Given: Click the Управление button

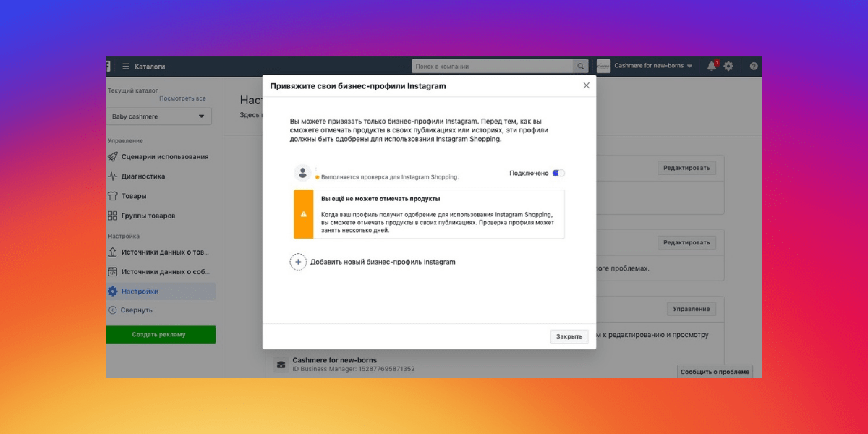Looking at the screenshot, I should [x=692, y=309].
